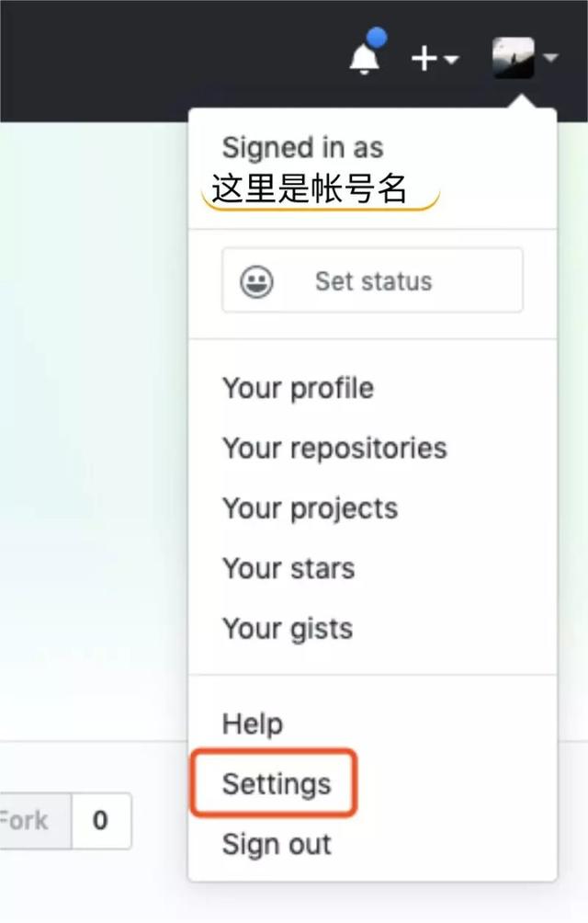Open notifications via the bell icon
This screenshot has width=588, height=923.
pyautogui.click(x=364, y=58)
